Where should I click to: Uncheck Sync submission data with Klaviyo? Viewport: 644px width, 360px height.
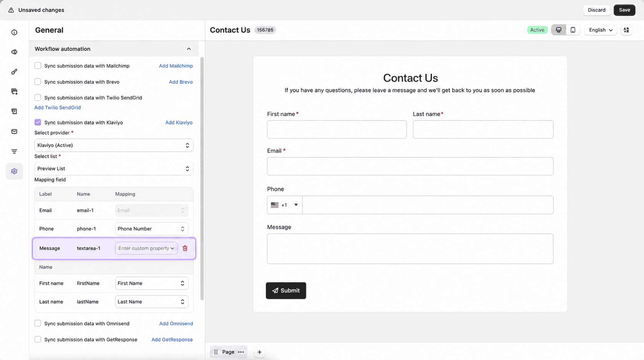tap(38, 122)
